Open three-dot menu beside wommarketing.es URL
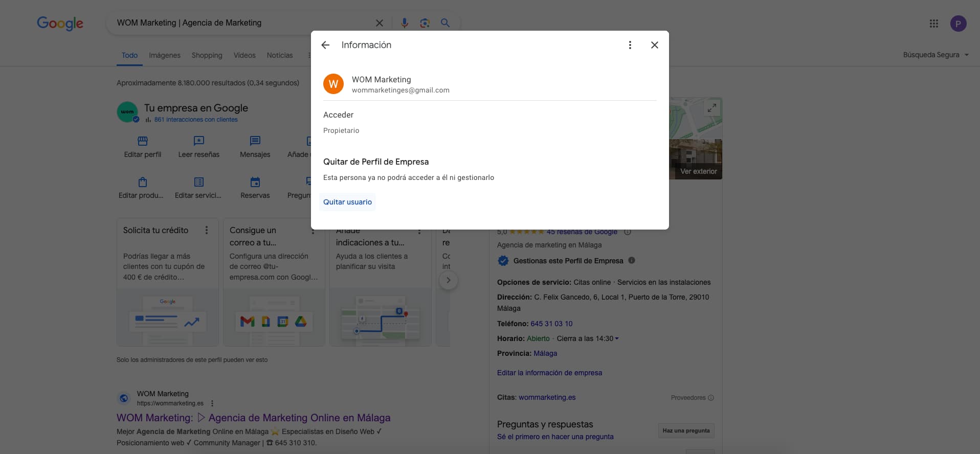Screen dimensions: 980x454 click(212, 403)
